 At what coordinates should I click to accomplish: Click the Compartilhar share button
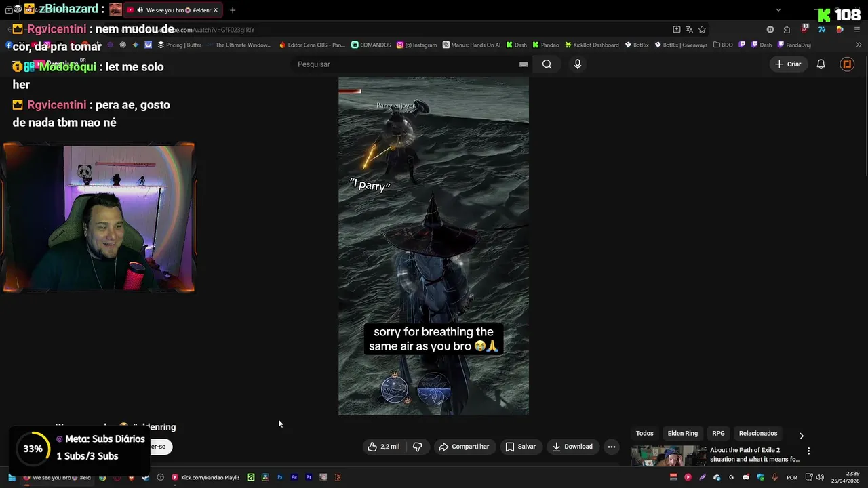pyautogui.click(x=464, y=447)
